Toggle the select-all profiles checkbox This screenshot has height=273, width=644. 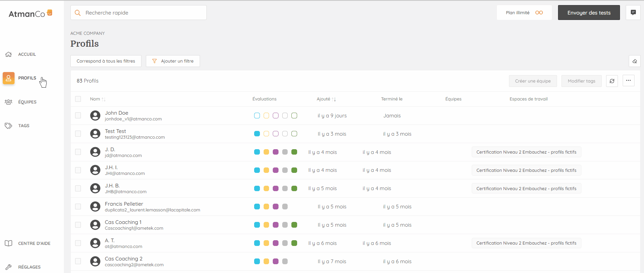[x=78, y=99]
